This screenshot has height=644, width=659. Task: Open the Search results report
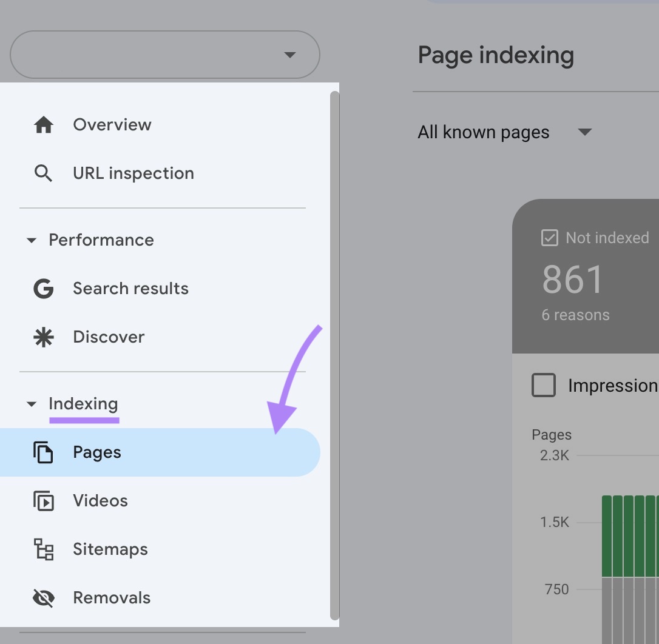pyautogui.click(x=130, y=288)
